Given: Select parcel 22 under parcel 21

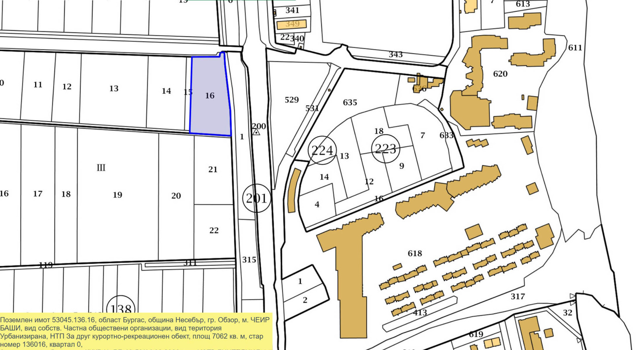Looking at the screenshot, I should click(214, 230).
